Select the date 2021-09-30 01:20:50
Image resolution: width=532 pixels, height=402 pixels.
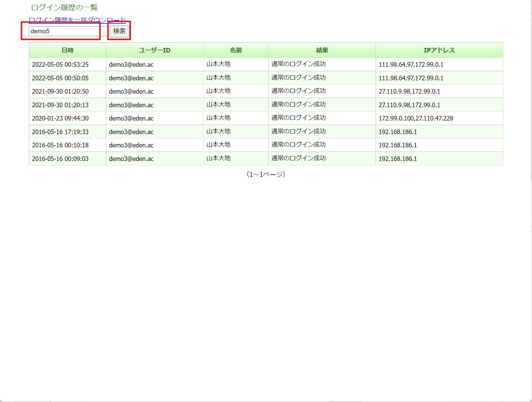coord(60,91)
